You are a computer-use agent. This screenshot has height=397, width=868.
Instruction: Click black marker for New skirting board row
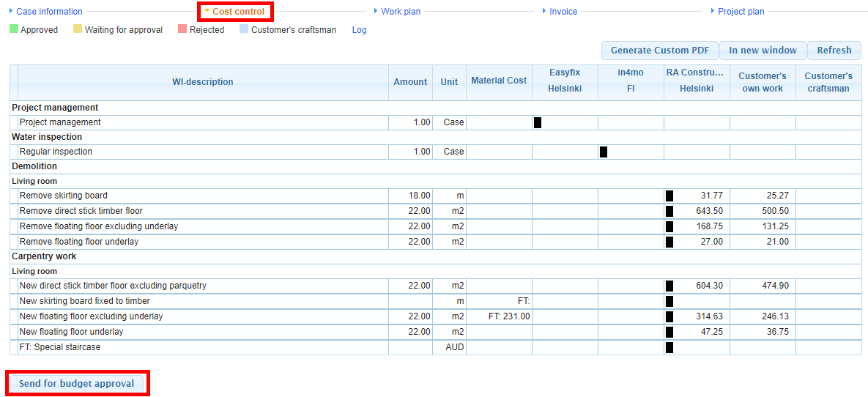pyautogui.click(x=669, y=301)
